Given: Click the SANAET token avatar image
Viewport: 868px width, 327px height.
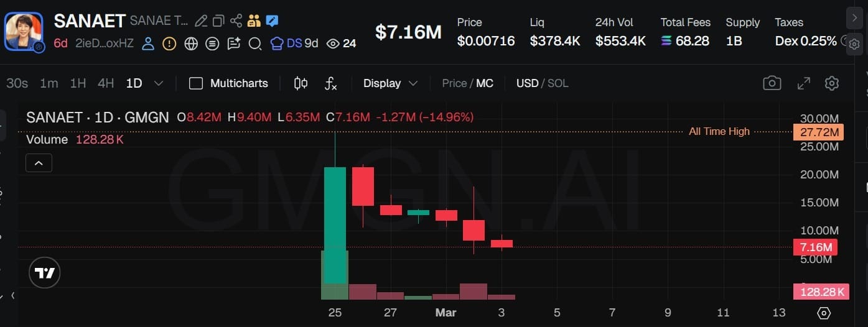Looking at the screenshot, I should [24, 31].
